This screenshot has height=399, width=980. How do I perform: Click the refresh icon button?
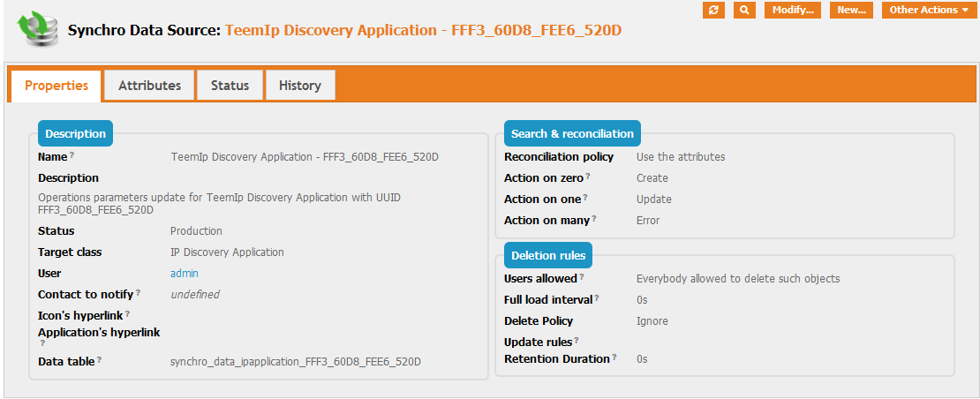coord(713,10)
